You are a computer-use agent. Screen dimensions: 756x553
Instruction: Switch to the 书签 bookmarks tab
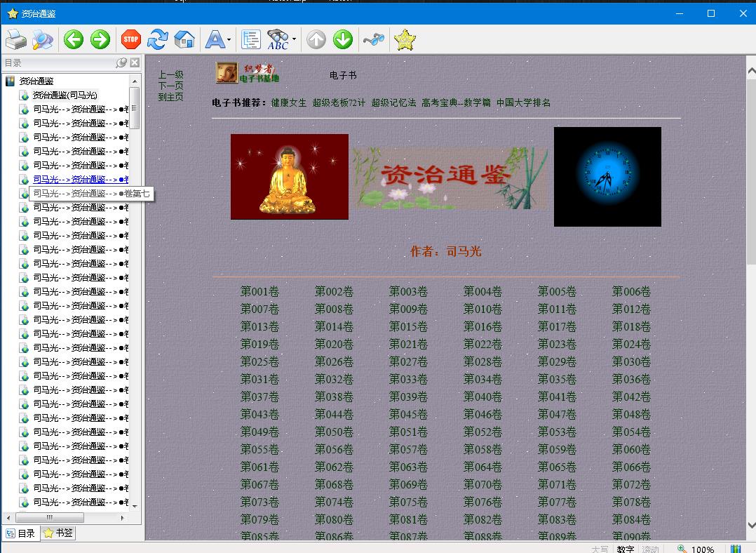pyautogui.click(x=58, y=533)
